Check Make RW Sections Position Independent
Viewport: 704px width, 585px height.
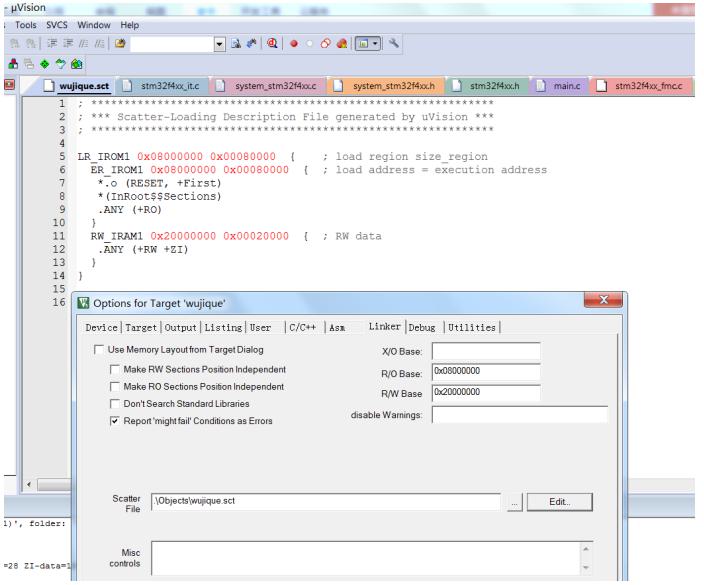(x=114, y=369)
